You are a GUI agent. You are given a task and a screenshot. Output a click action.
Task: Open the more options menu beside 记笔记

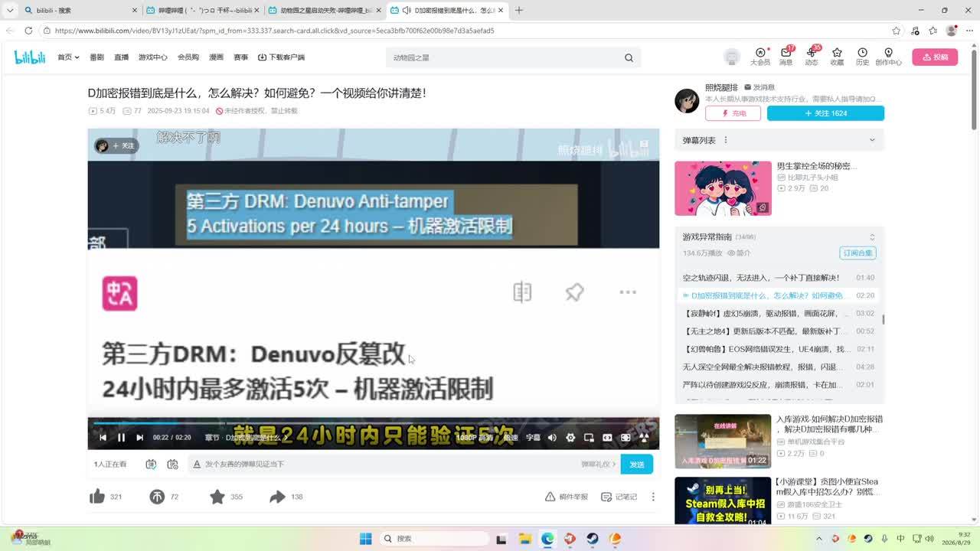pos(653,497)
